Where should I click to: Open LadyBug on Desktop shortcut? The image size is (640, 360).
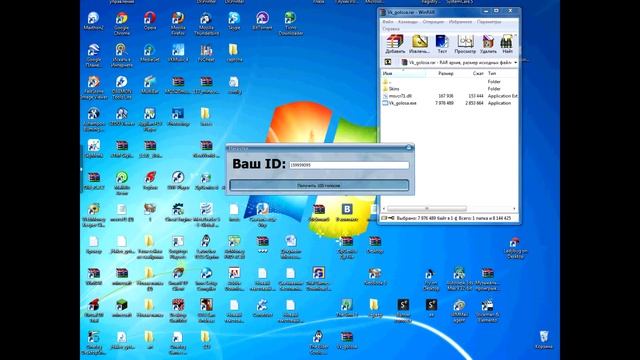click(x=516, y=247)
